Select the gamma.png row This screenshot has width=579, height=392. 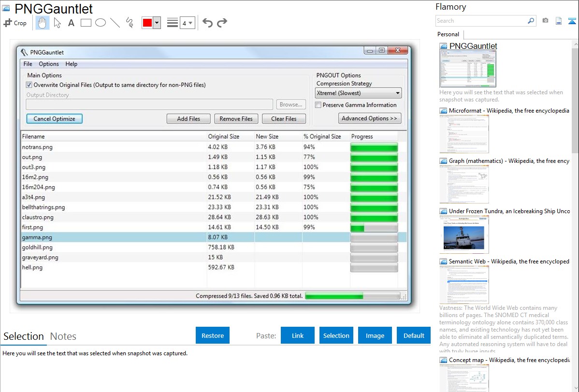[214, 237]
